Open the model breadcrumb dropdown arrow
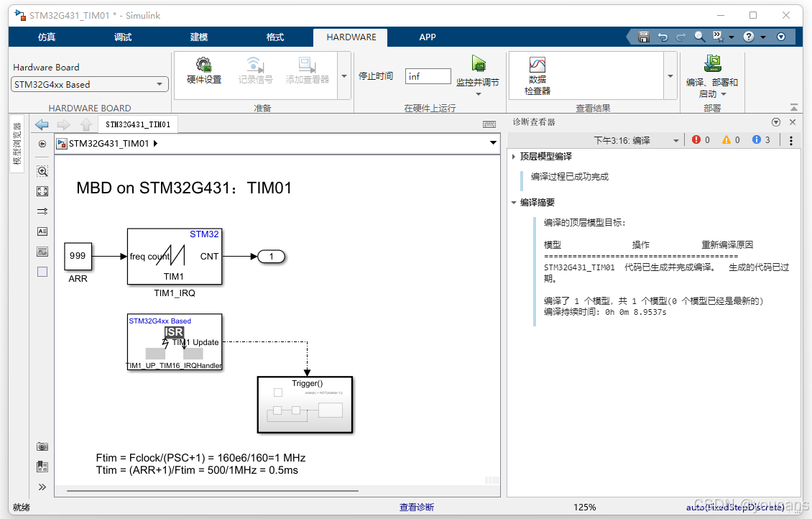The width and height of the screenshot is (812, 519). pos(493,143)
